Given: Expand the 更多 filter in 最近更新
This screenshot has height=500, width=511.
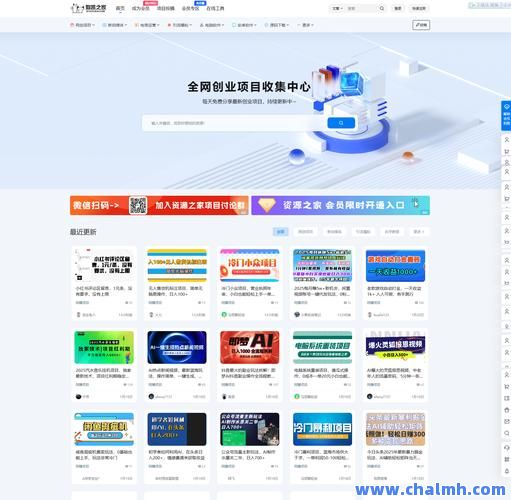Looking at the screenshot, I should pos(419,232).
